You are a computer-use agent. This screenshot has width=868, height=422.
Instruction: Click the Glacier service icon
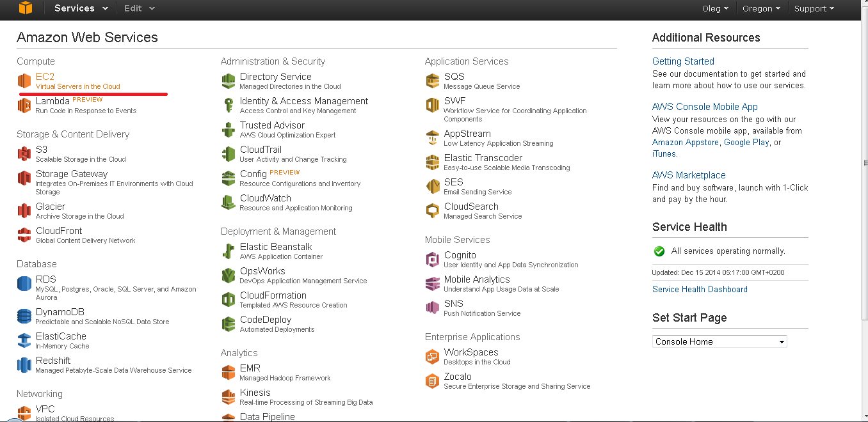(24, 211)
